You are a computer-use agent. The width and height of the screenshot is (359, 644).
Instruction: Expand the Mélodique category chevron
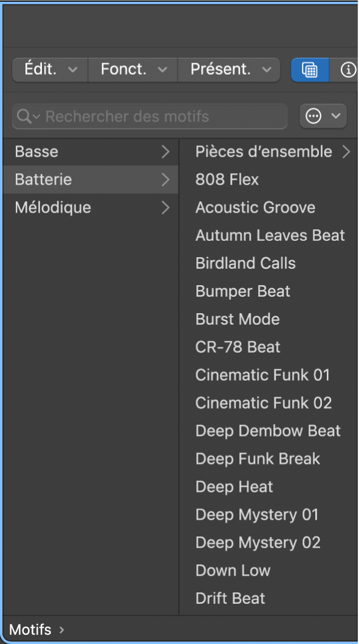tap(165, 208)
